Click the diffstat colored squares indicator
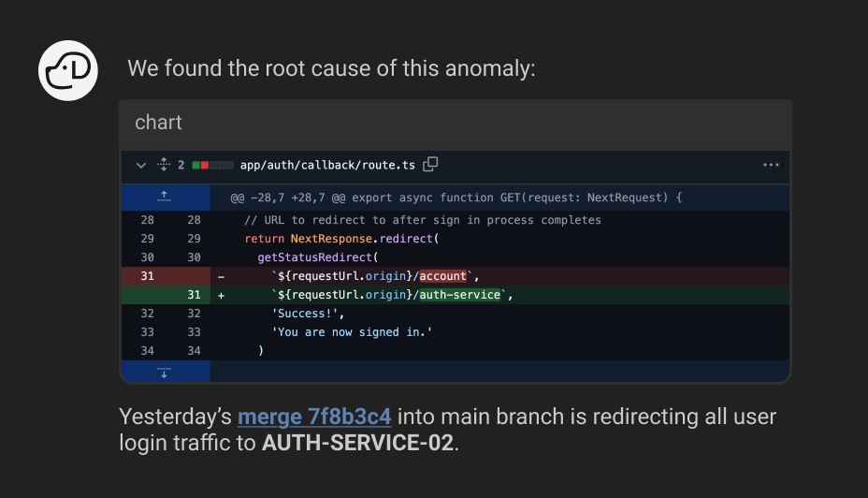 coord(212,165)
